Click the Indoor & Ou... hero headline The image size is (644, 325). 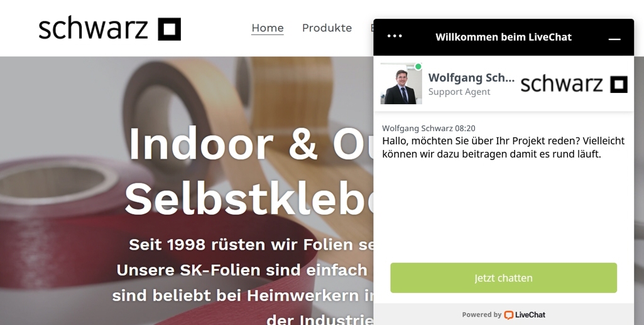coord(251,144)
